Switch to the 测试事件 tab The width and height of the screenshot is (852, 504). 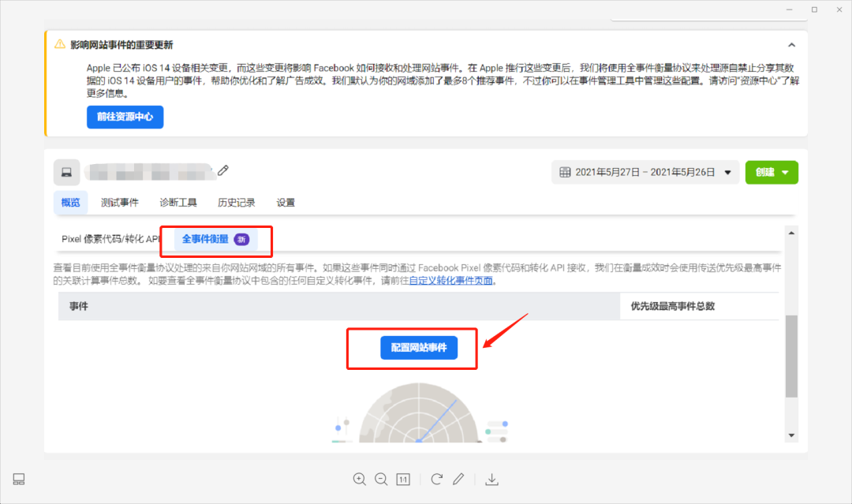click(x=119, y=202)
